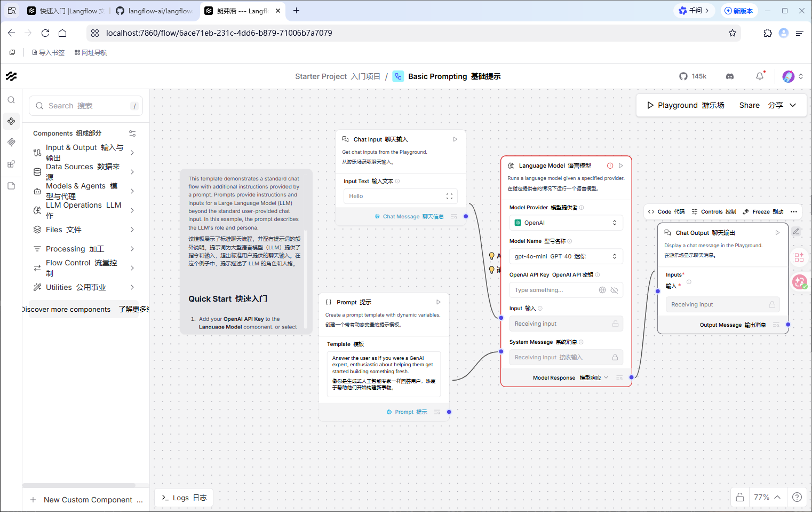Open the notifications bell
Screen dimensions: 812x512
(x=760, y=76)
